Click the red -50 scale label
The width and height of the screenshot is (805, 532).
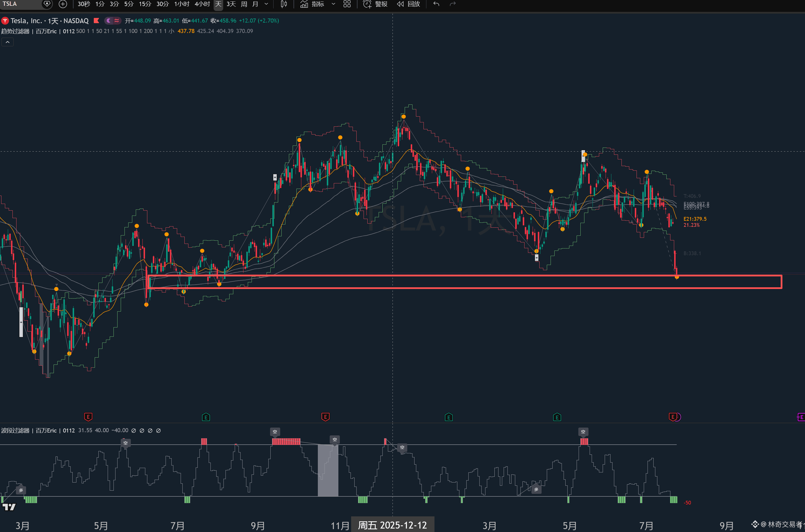pos(687,503)
